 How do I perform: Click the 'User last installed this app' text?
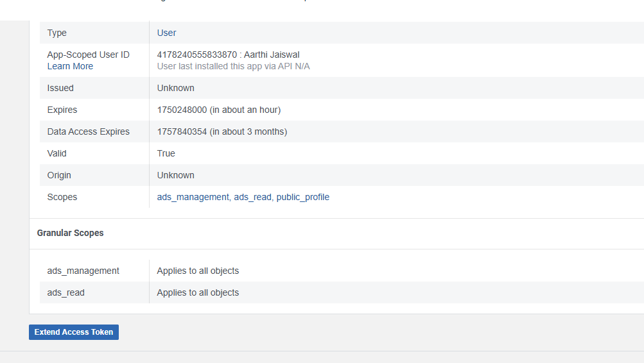click(233, 66)
